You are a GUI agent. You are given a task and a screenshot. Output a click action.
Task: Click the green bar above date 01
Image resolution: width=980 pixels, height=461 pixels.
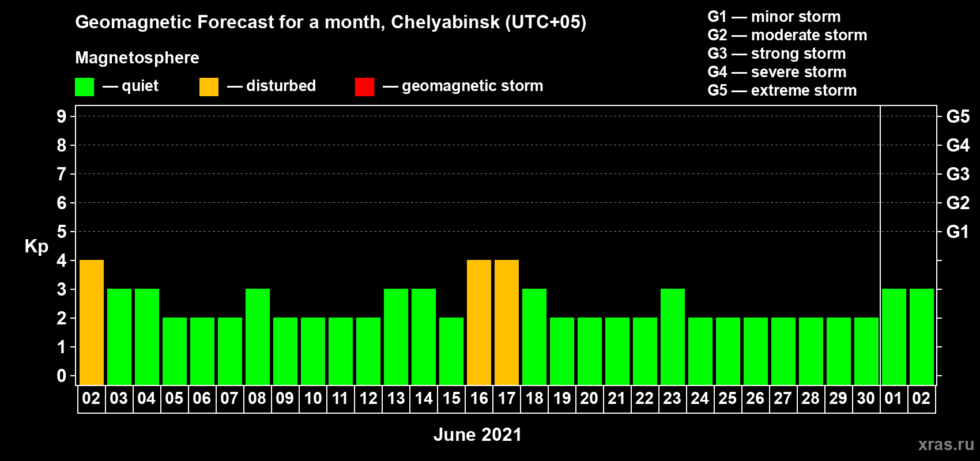click(x=894, y=337)
